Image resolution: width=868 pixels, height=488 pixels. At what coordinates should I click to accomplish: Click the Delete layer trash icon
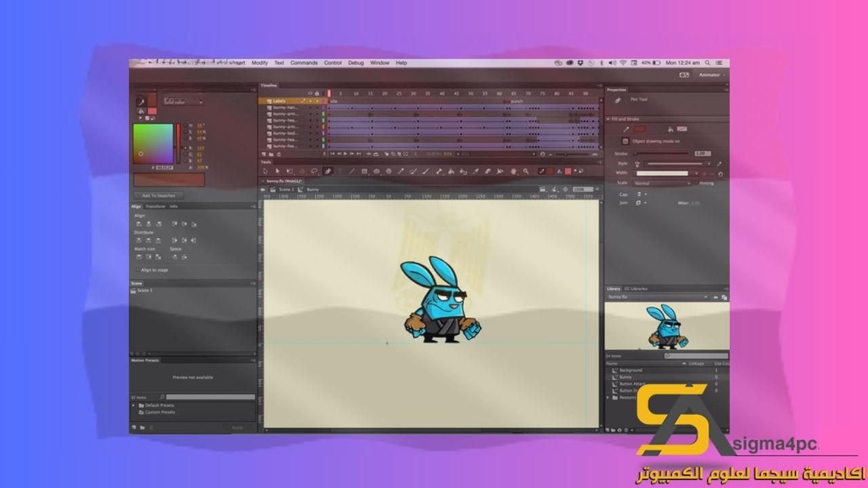point(279,154)
